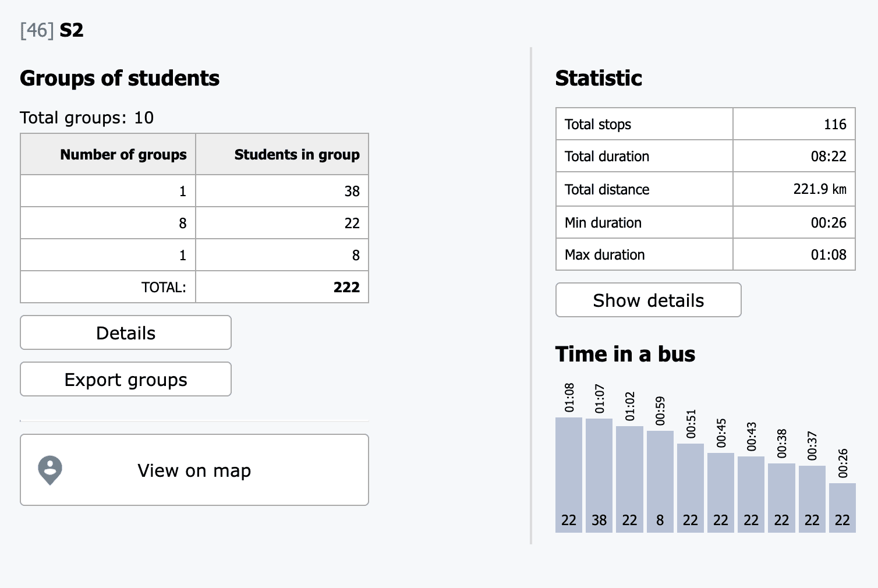
Task: Click the [46] S2 heading
Action: coord(52,30)
